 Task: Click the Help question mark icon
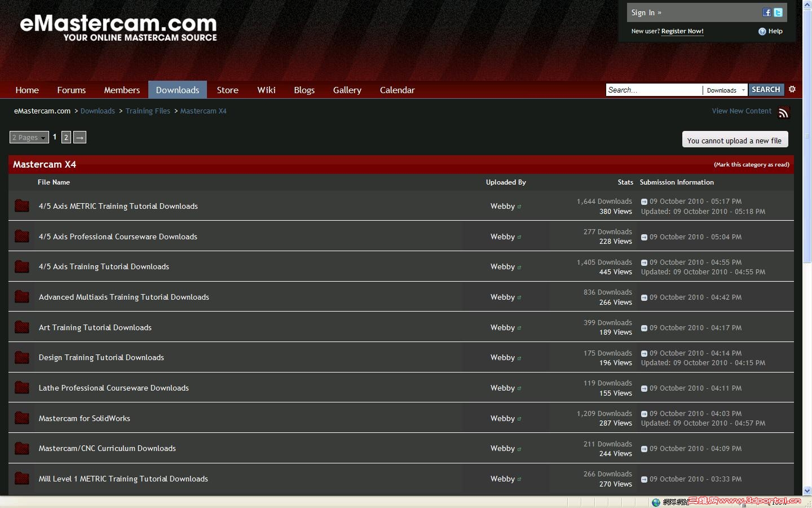(762, 32)
